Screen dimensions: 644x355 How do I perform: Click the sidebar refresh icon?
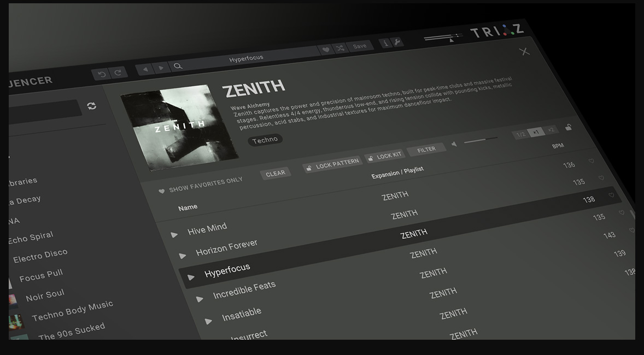92,106
